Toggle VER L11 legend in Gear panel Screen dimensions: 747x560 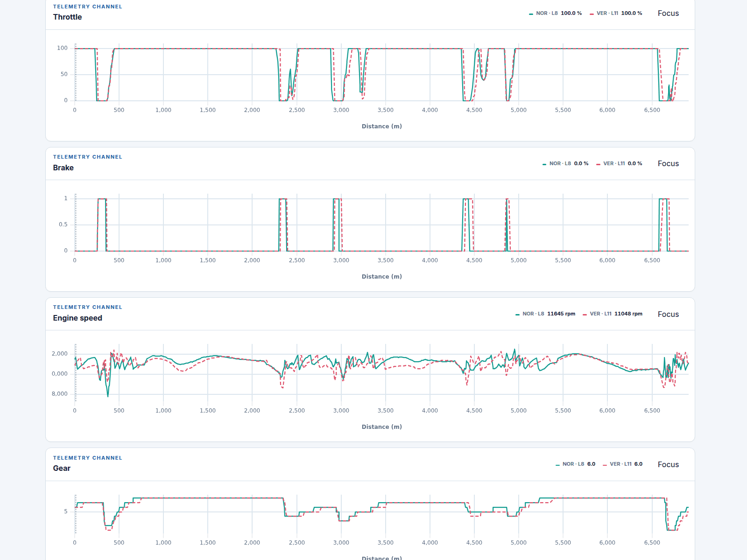622,464
